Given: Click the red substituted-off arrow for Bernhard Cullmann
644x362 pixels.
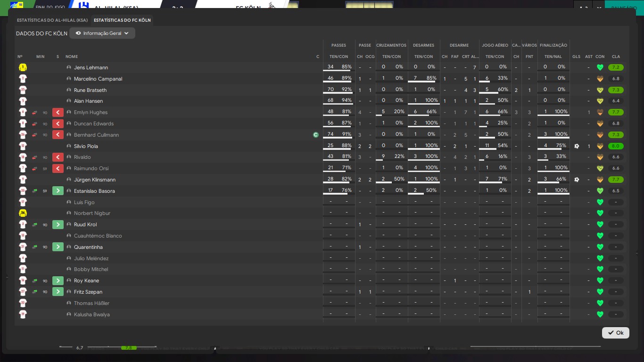Looking at the screenshot, I should coord(58,135).
